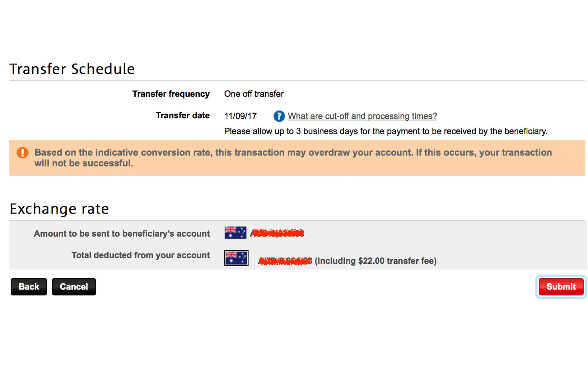This screenshot has height=392, width=588.
Task: Submit the transfer with the red button
Action: 561,286
